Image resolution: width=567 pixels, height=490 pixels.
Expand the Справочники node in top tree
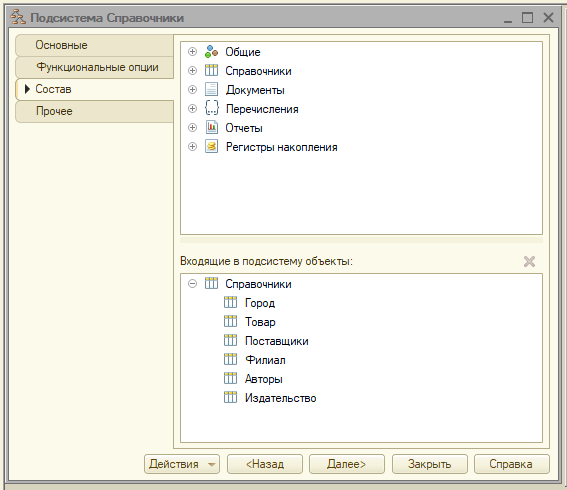(192, 71)
